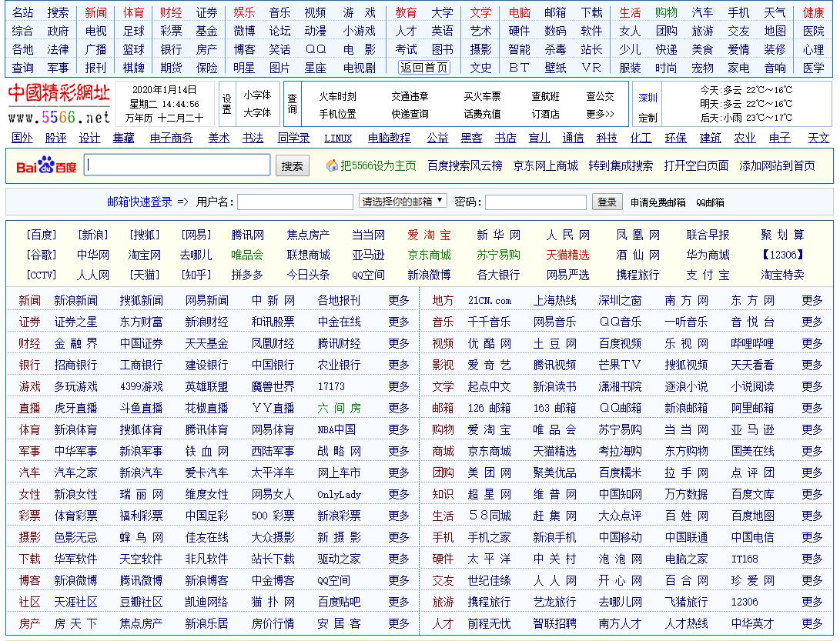Screen dimensions: 840x641
Task: Open the 今日头条 featured link
Action: (x=308, y=275)
